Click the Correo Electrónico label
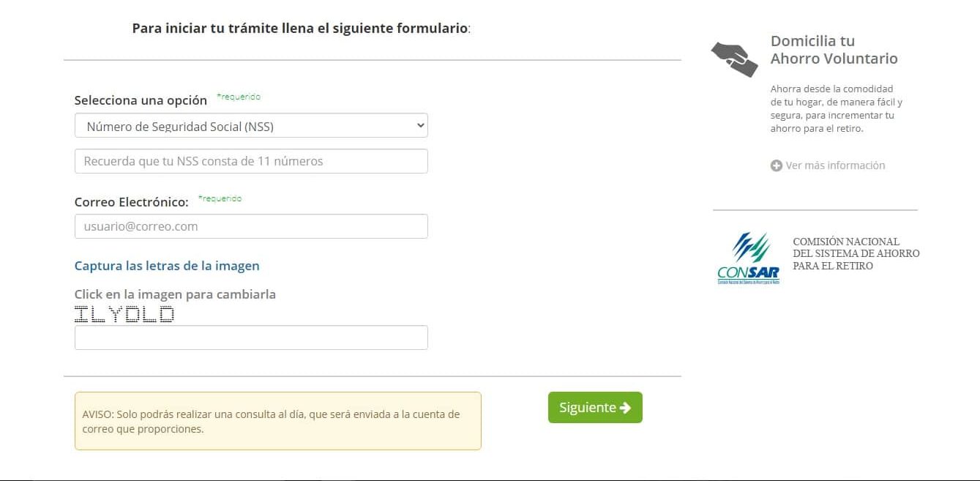 tap(132, 202)
